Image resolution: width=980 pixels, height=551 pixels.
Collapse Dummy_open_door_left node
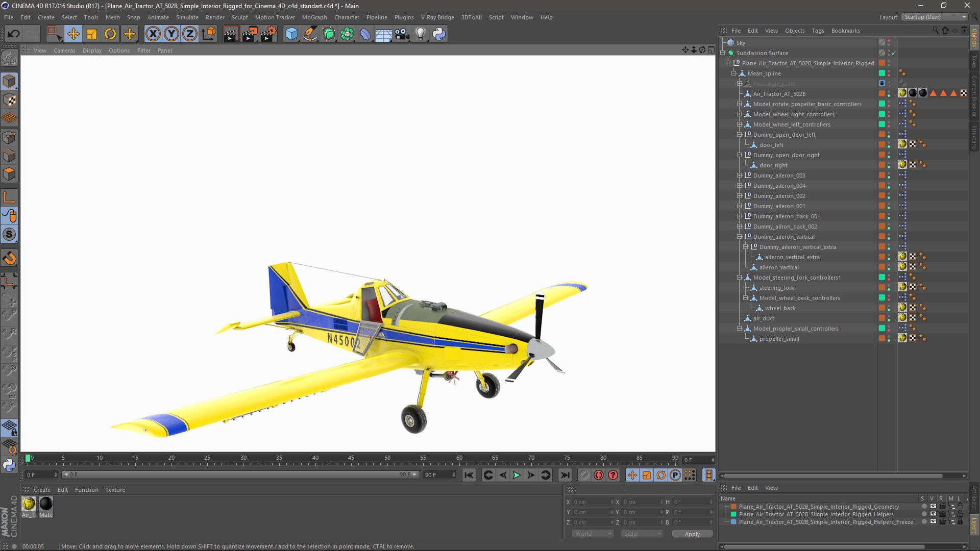739,135
